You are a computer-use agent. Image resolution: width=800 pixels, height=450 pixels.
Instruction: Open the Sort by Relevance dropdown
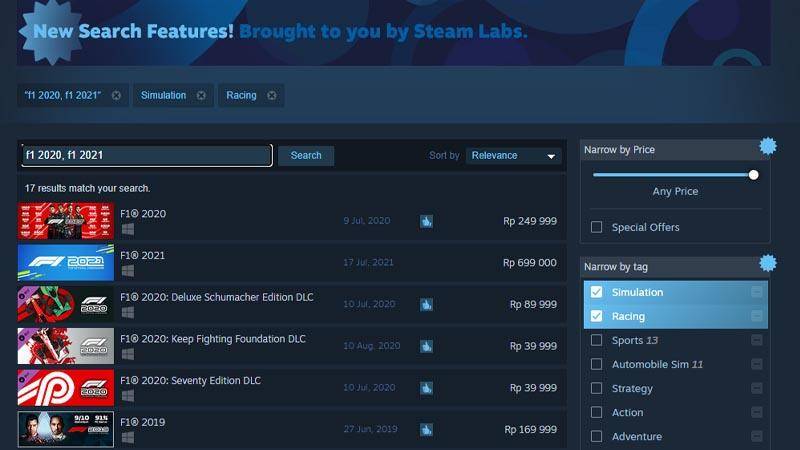pos(513,156)
